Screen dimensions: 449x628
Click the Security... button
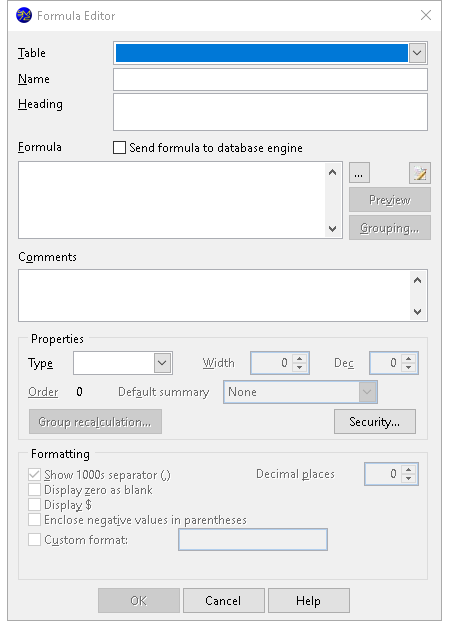click(375, 421)
